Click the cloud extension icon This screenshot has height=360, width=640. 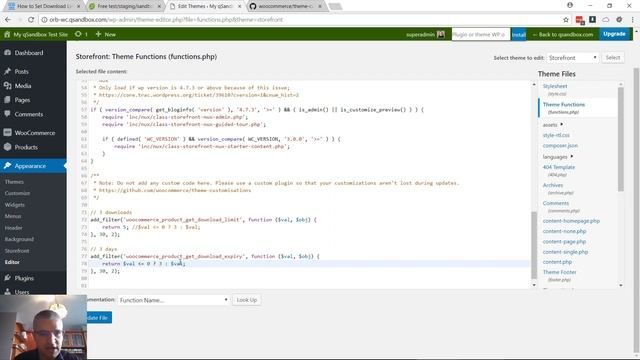pyautogui.click(x=606, y=19)
